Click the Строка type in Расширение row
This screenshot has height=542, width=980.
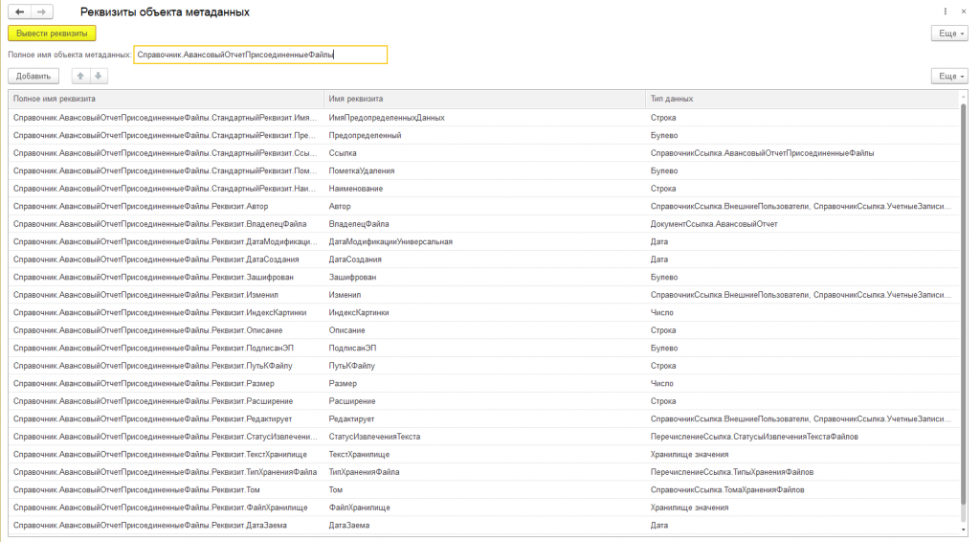click(x=803, y=400)
